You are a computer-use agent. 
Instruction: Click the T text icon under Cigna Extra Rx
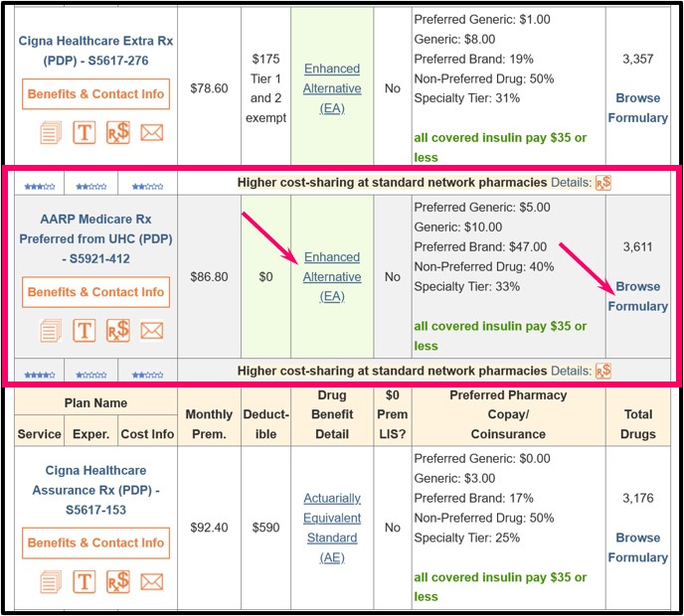click(x=85, y=132)
